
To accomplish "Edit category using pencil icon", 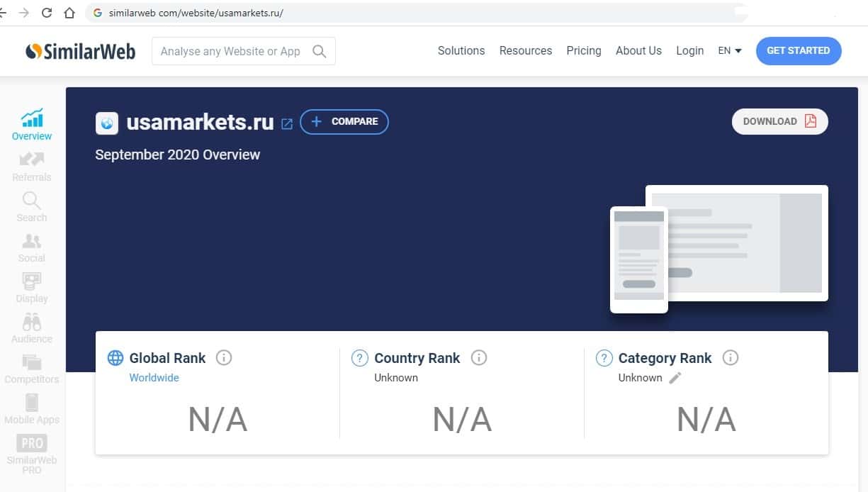I will click(675, 378).
